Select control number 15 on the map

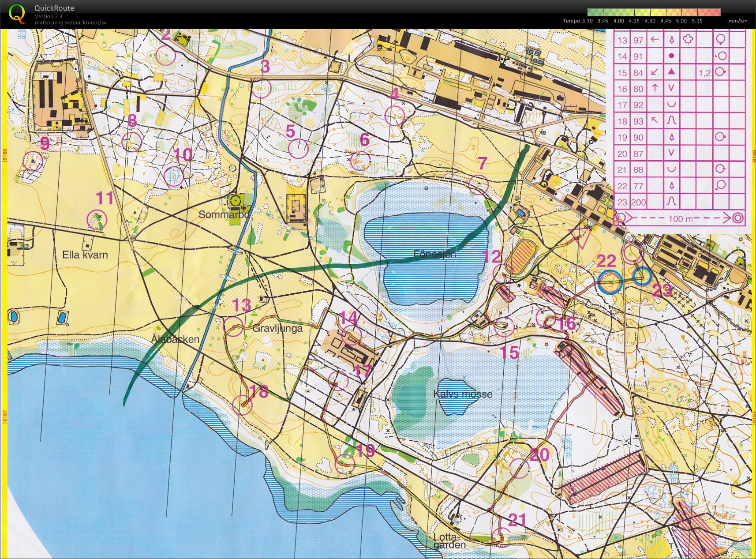[509, 352]
